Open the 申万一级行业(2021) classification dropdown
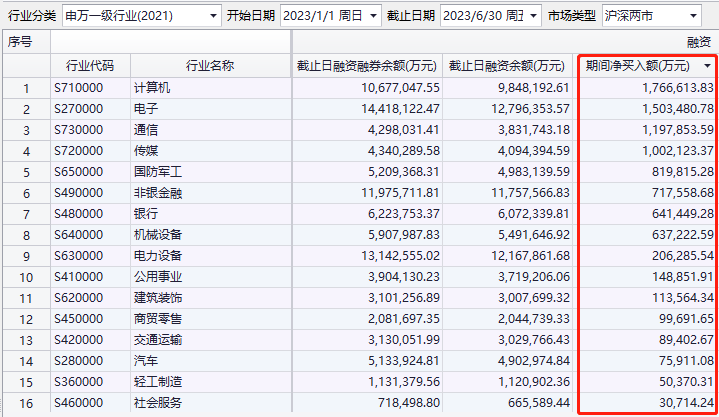719x417 pixels. tap(213, 16)
